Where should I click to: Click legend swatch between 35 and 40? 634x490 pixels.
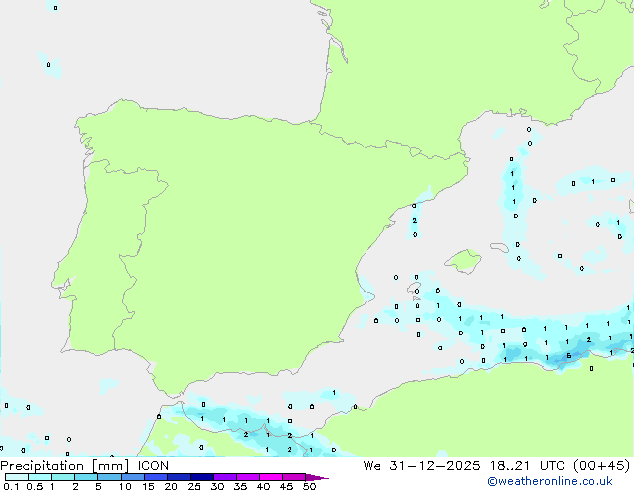click(248, 477)
